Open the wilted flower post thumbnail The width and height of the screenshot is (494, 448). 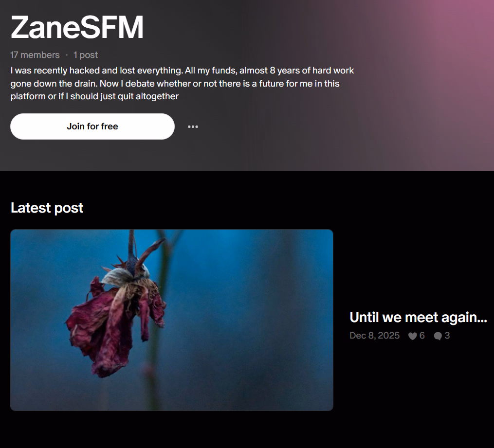(x=172, y=320)
